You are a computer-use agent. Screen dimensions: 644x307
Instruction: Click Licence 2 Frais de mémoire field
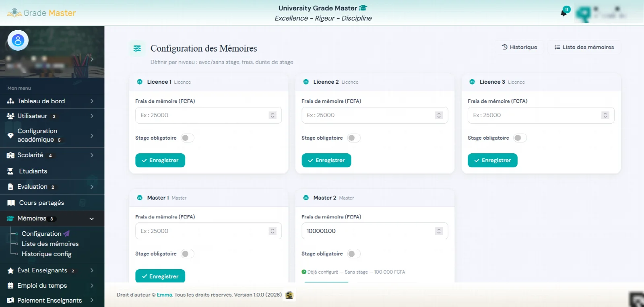(375, 115)
